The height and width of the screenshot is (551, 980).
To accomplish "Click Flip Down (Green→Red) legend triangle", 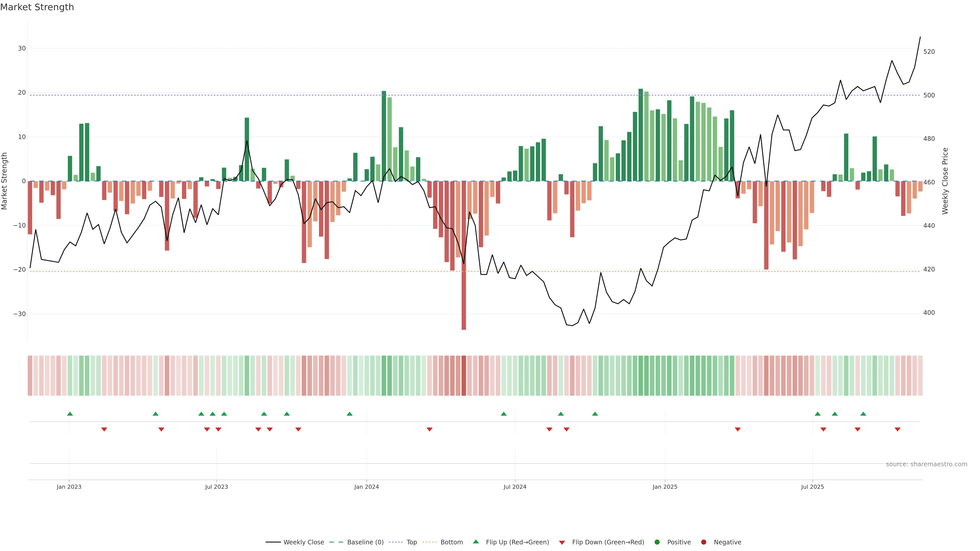I will click(x=562, y=542).
